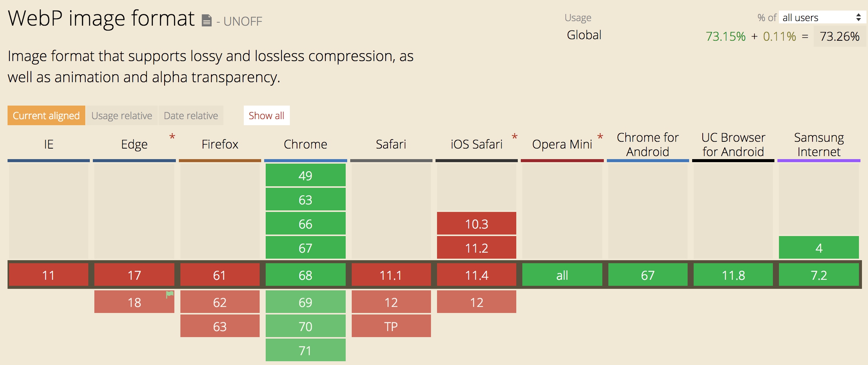Click the asterisk note beside iOS Safari
Image resolution: width=868 pixels, height=365 pixels.
point(514,137)
